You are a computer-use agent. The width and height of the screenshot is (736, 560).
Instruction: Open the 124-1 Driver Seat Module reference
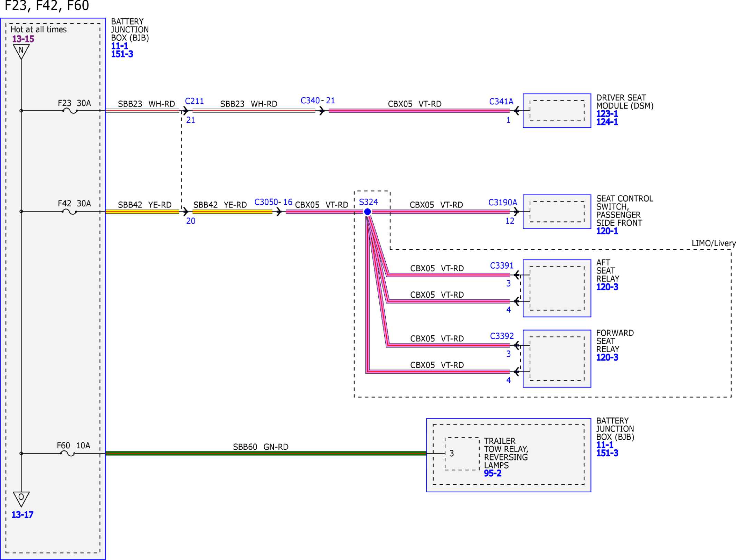point(607,122)
